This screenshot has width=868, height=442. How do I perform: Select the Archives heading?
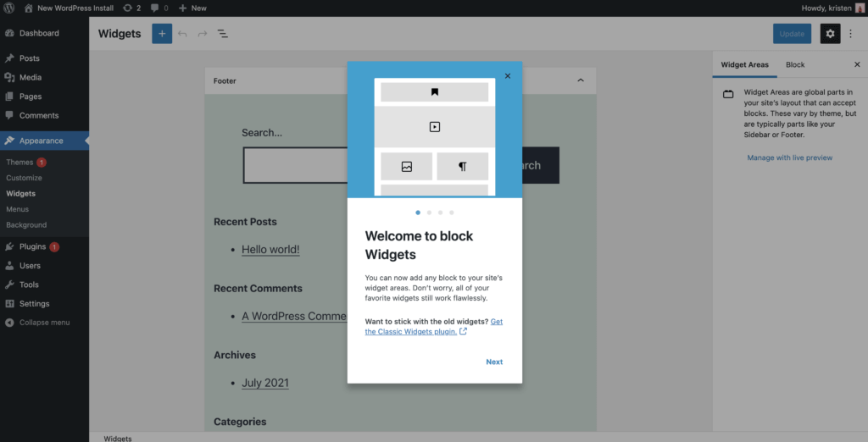tap(235, 355)
